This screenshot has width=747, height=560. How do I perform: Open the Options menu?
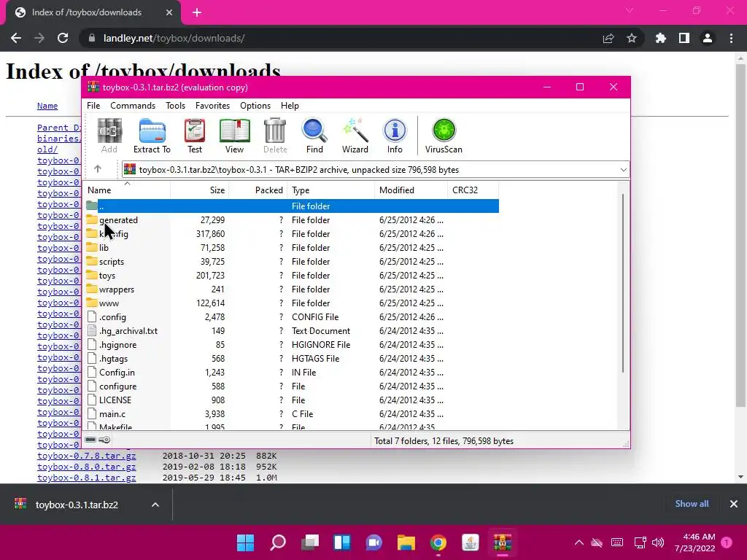click(x=255, y=106)
